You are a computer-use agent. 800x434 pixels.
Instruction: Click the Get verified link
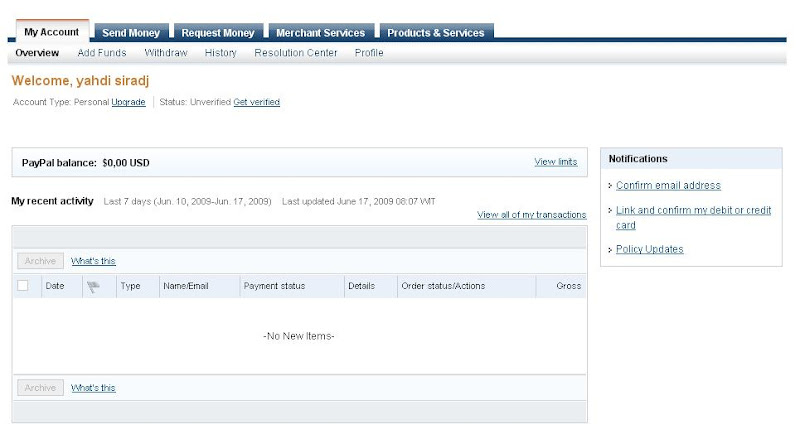(257, 102)
